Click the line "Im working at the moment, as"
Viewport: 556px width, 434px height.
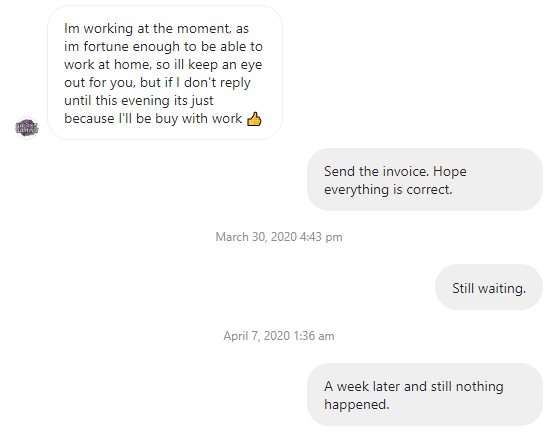pyautogui.click(x=156, y=29)
